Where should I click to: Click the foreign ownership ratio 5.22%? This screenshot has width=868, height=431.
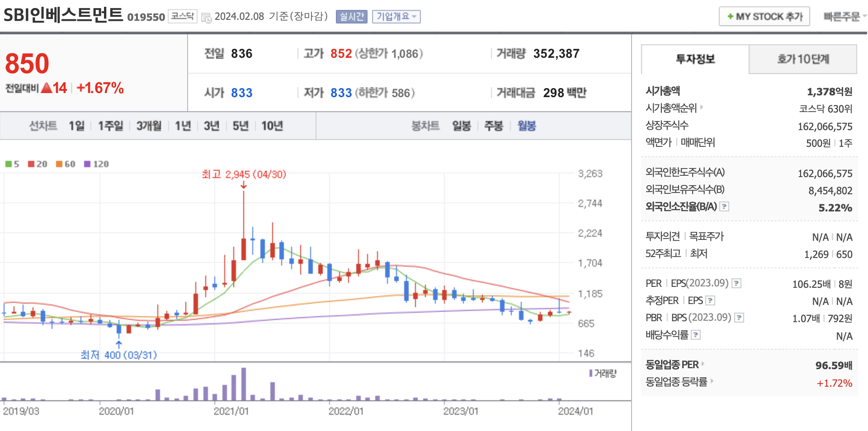coord(835,208)
